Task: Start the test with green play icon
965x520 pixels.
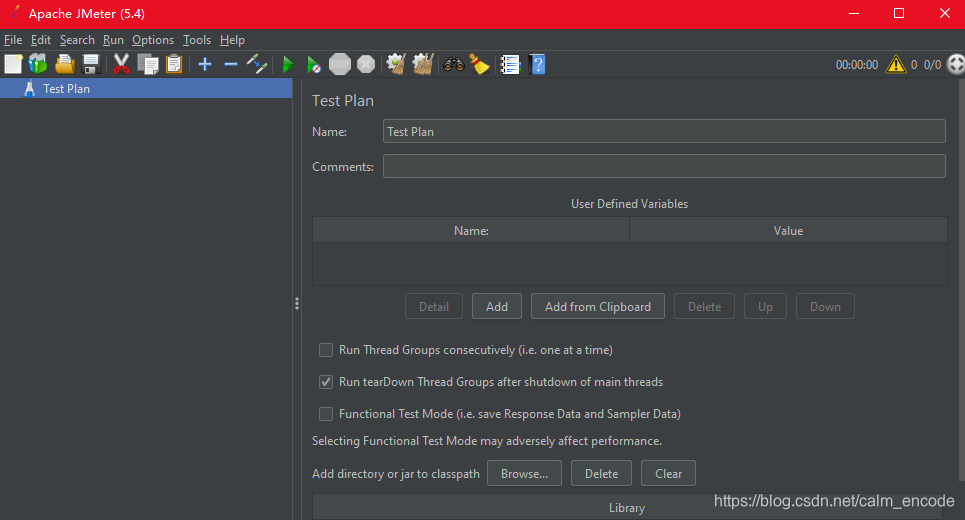Action: pyautogui.click(x=287, y=64)
